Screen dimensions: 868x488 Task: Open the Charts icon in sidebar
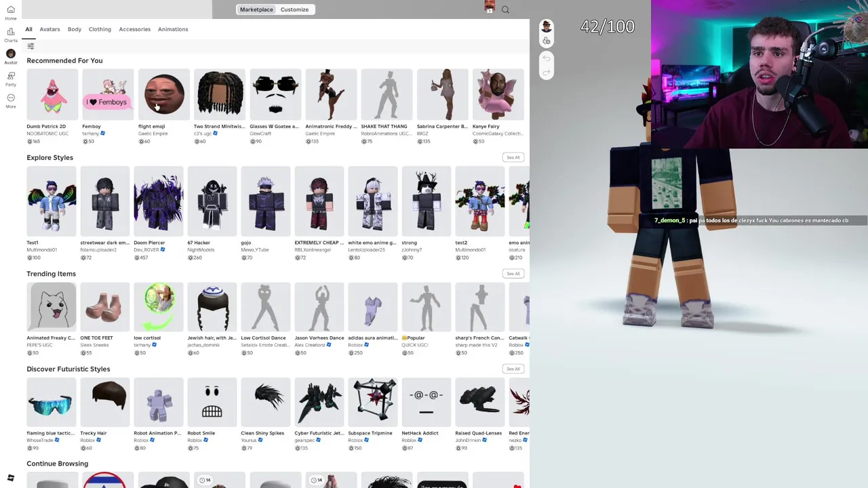coord(11,35)
